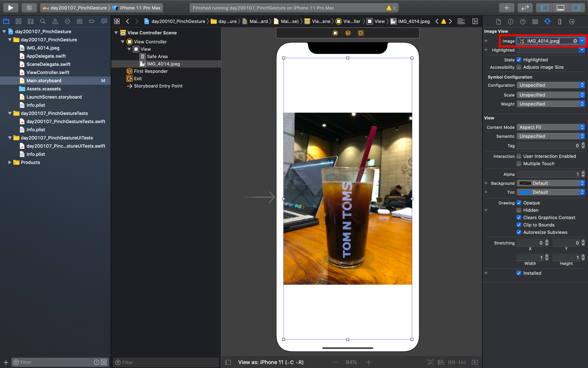This screenshot has height=368, width=588.
Task: Select Safe Area in outline
Action: point(157,56)
